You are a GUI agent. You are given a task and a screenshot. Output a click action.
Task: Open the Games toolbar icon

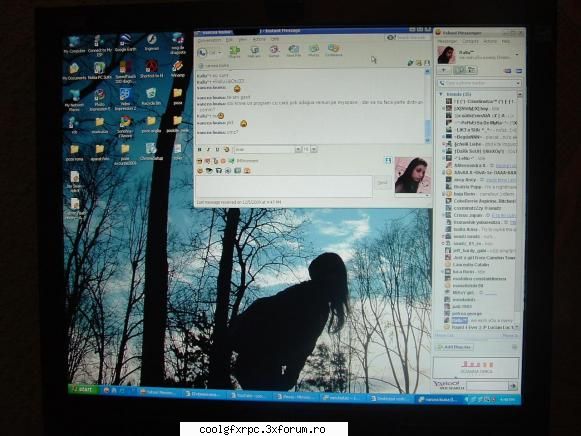pyautogui.click(x=274, y=51)
